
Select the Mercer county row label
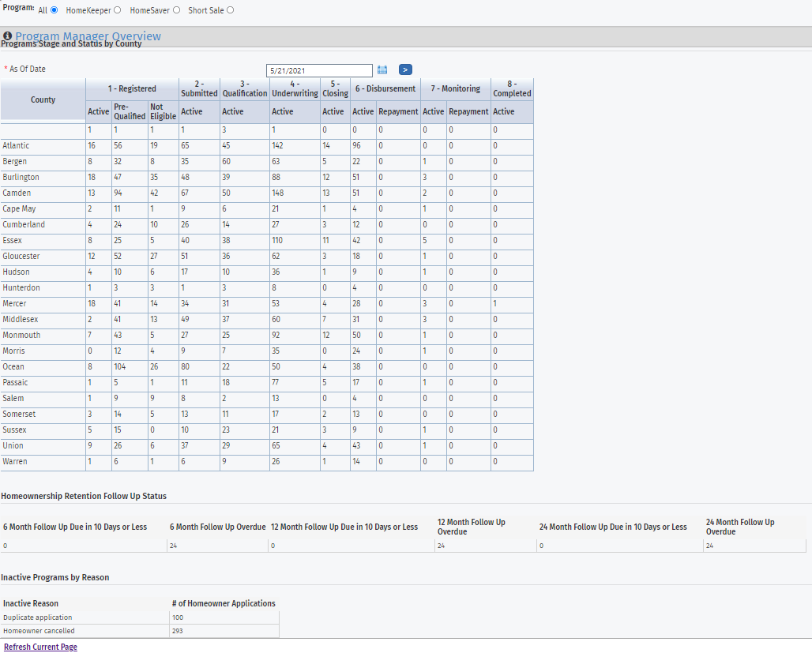click(x=14, y=303)
